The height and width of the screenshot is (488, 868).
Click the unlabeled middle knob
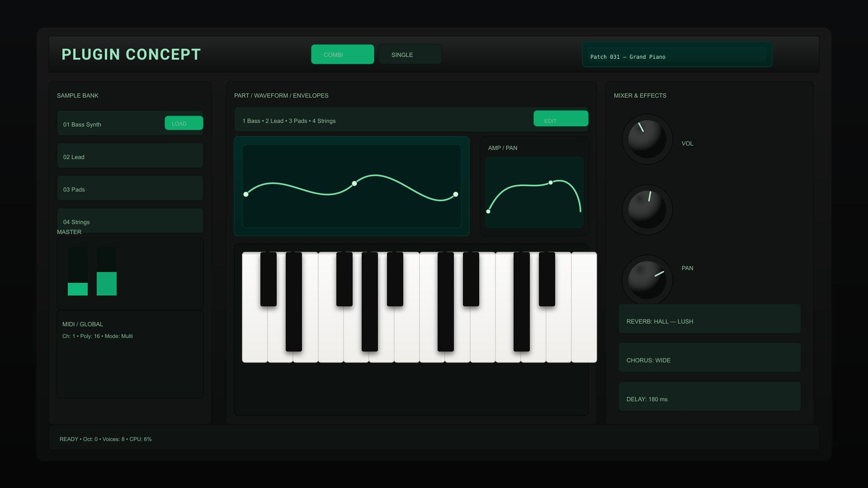coord(647,210)
